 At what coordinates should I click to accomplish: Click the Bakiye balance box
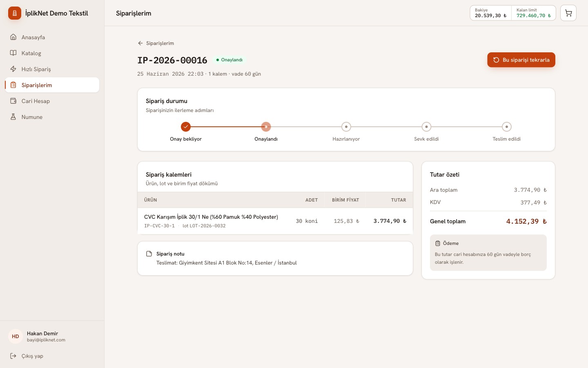tap(490, 13)
